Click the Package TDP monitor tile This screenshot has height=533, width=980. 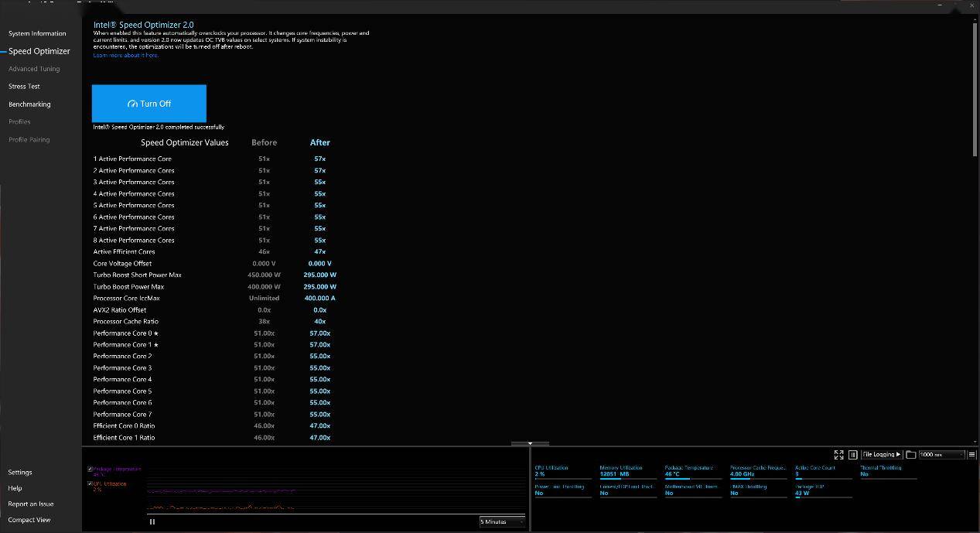coord(823,490)
